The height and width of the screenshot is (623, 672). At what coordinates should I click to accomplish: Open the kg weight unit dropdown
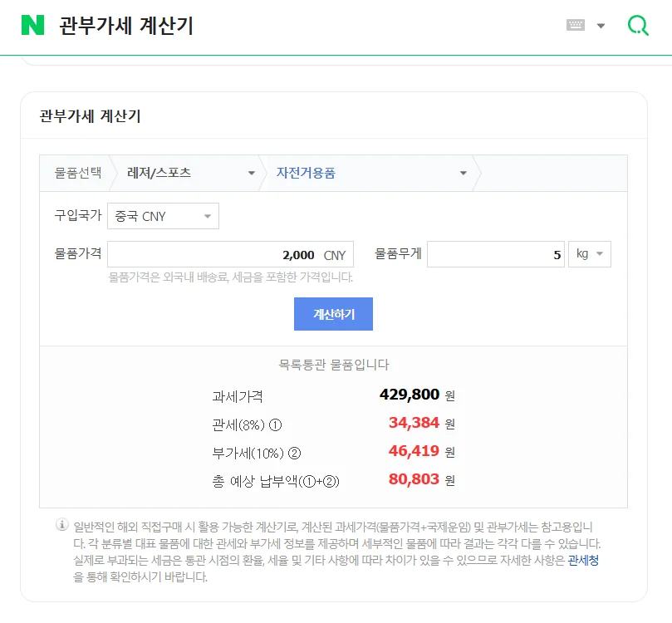[x=589, y=254]
